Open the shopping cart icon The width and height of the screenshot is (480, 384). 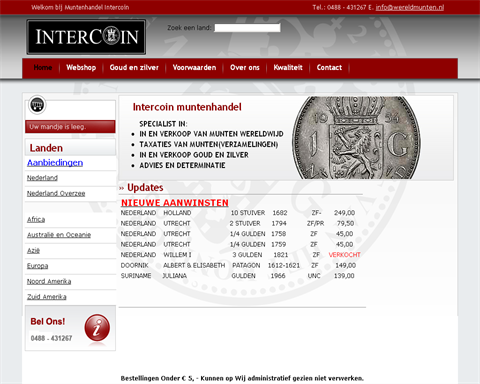[x=37, y=105]
